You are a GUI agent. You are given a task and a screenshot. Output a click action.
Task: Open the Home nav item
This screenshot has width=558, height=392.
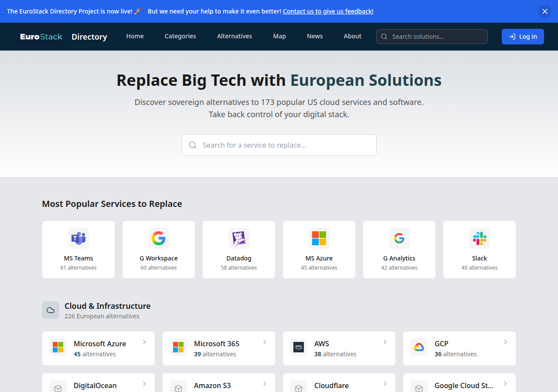coord(135,36)
